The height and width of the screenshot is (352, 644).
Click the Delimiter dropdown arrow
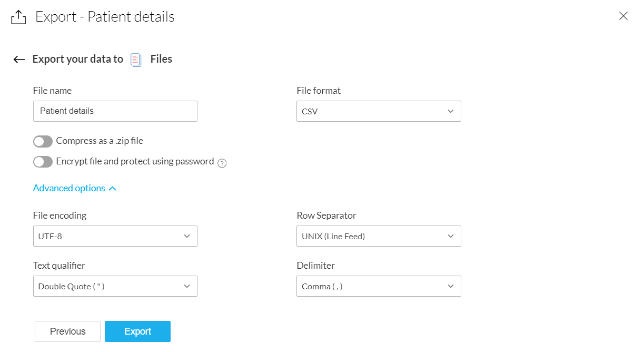[x=451, y=286]
